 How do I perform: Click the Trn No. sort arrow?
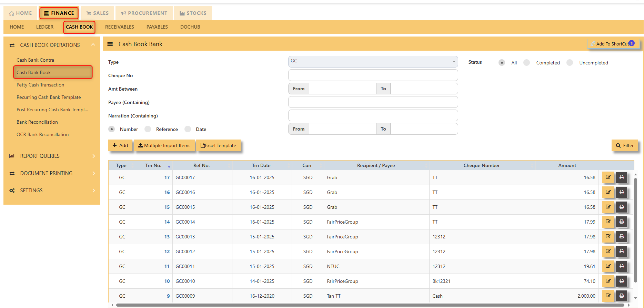coord(169,166)
